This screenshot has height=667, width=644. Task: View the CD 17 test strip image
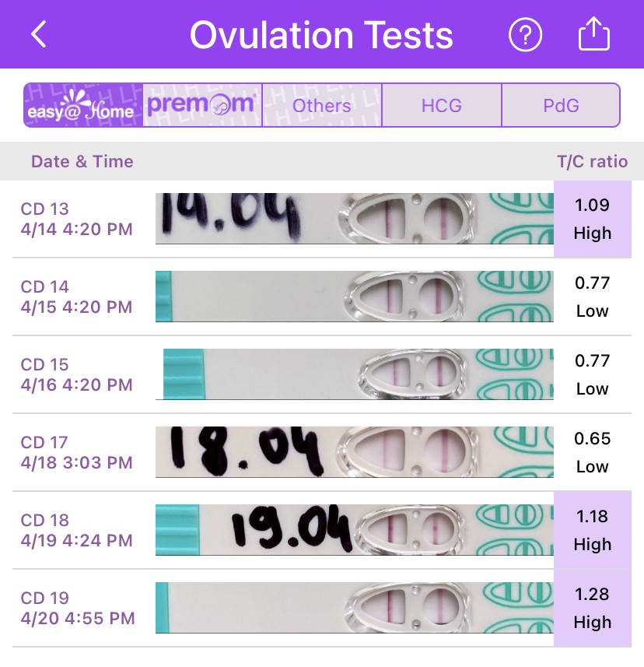(x=354, y=452)
